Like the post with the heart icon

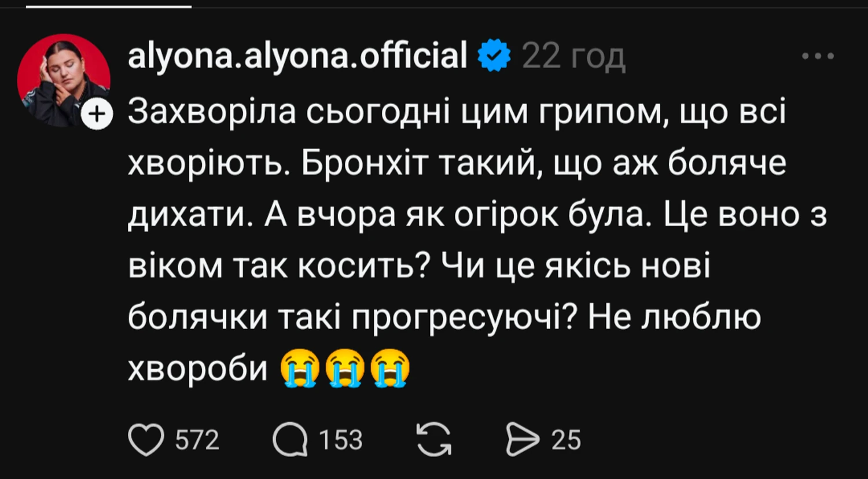146,440
